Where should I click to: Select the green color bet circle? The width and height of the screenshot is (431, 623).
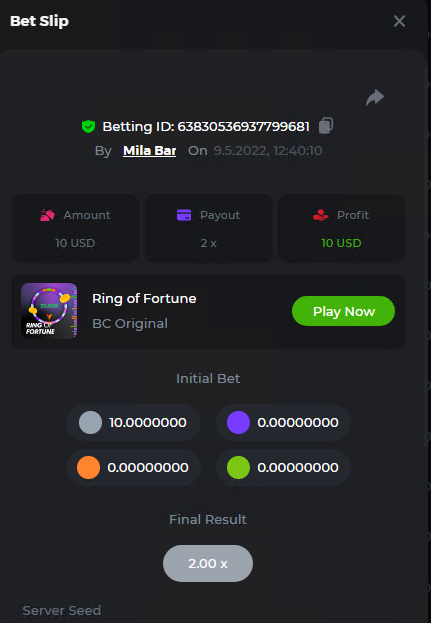tap(238, 467)
